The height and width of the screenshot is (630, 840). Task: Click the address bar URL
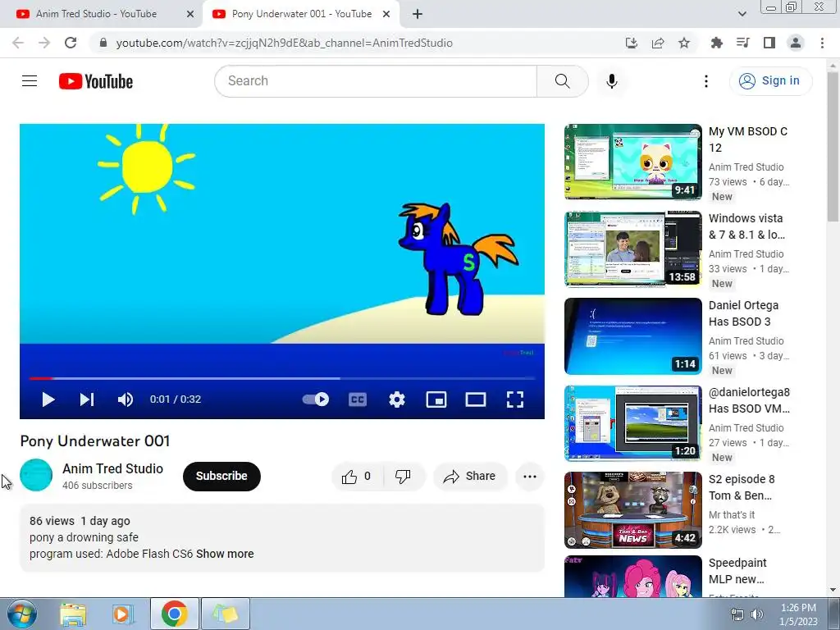284,43
